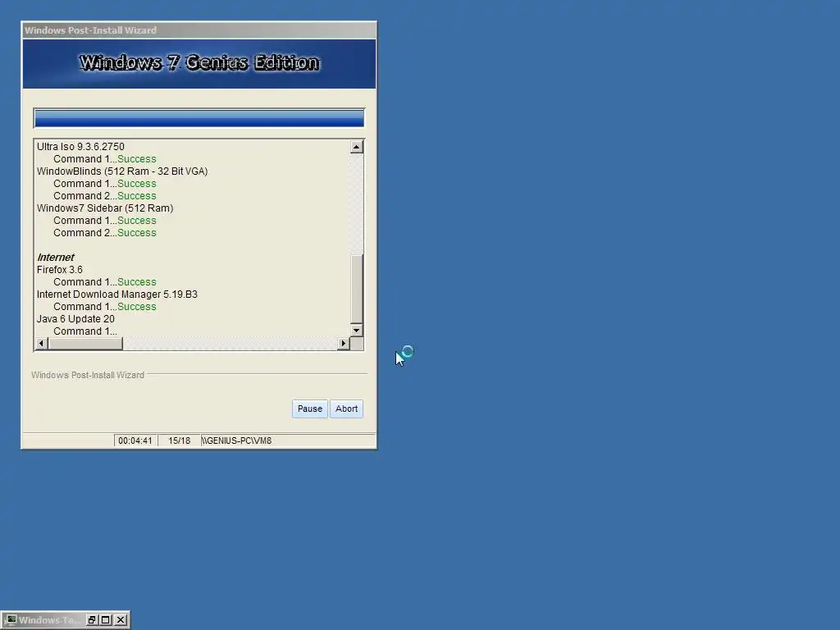Click the minimized Windows Ta... window title

pyautogui.click(x=48, y=620)
